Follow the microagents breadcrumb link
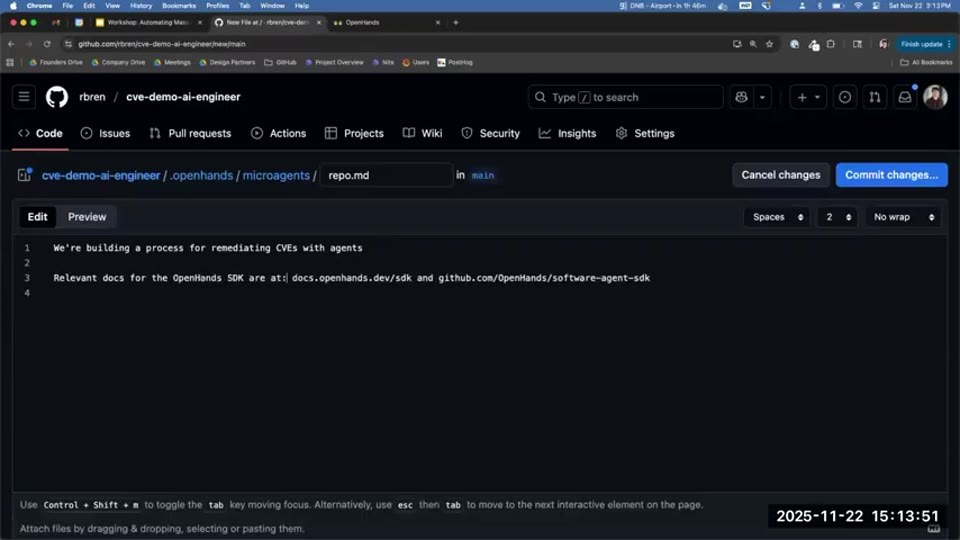 click(x=276, y=175)
